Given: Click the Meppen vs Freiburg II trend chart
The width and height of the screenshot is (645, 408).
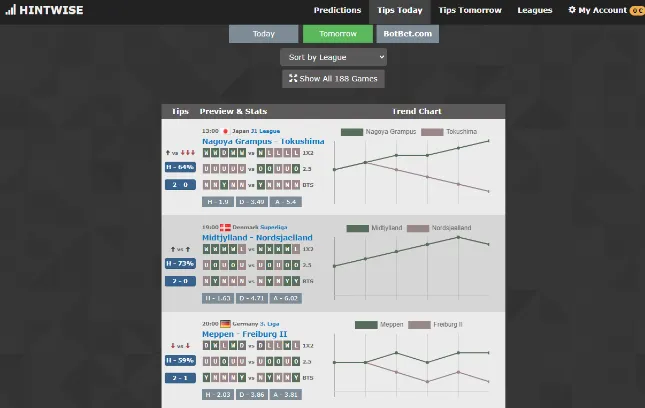Looking at the screenshot, I should 412,364.
